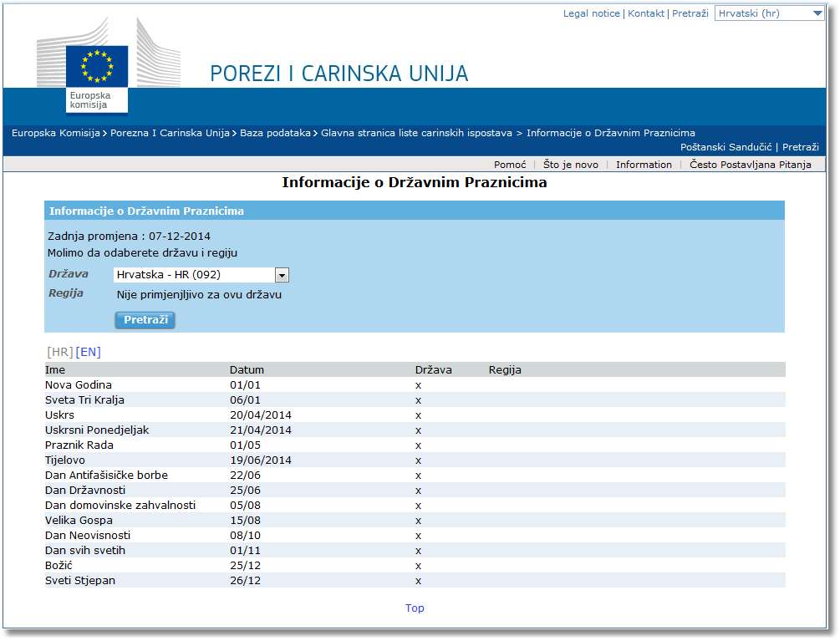
Task: Open the Hrvatski (hr) language dropdown
Action: pos(769,13)
